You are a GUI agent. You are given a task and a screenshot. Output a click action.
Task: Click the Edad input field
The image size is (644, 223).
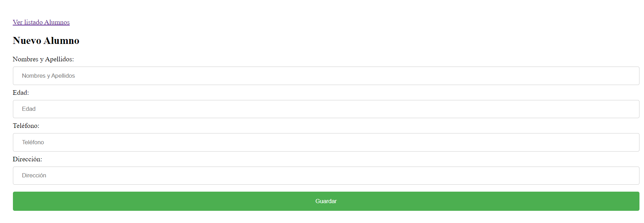point(326,109)
